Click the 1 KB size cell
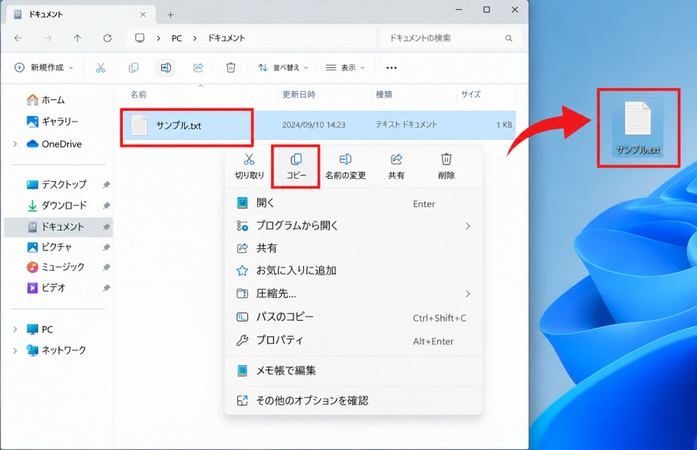The width and height of the screenshot is (697, 450). 504,125
